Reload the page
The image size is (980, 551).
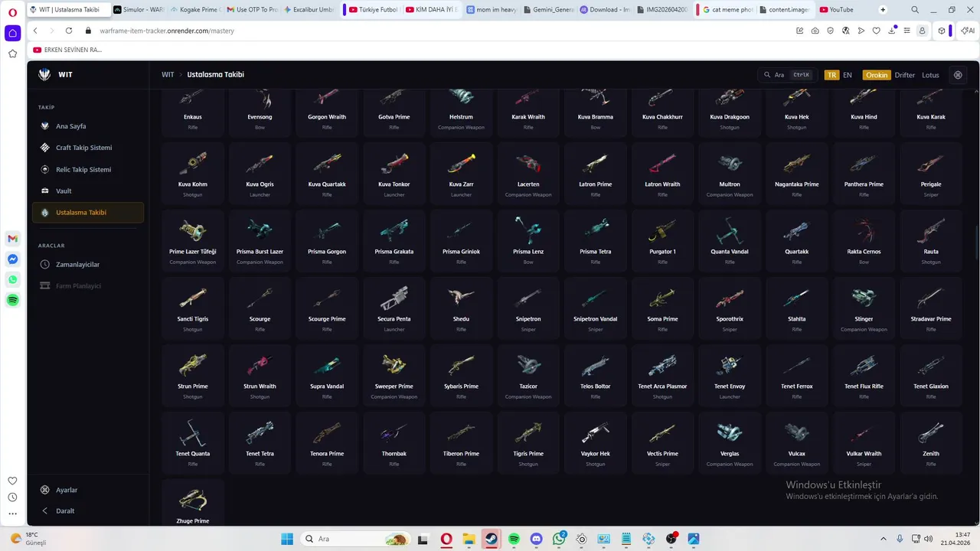pos(69,31)
